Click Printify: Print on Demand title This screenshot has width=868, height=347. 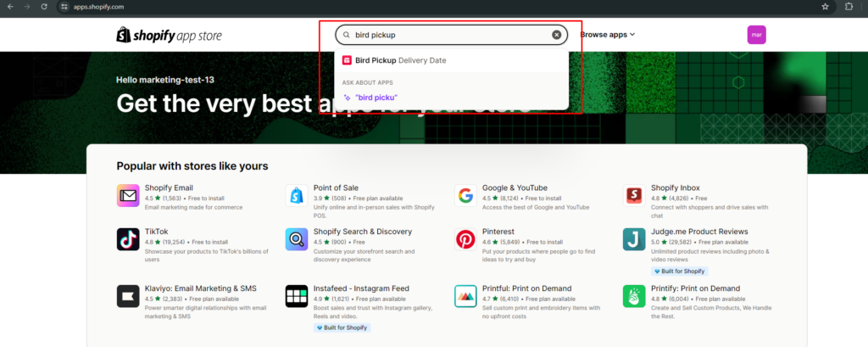695,288
